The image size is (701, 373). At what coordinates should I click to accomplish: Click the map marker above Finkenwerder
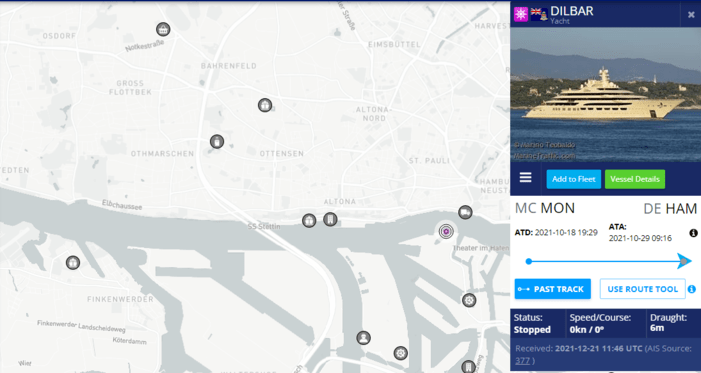(73, 262)
